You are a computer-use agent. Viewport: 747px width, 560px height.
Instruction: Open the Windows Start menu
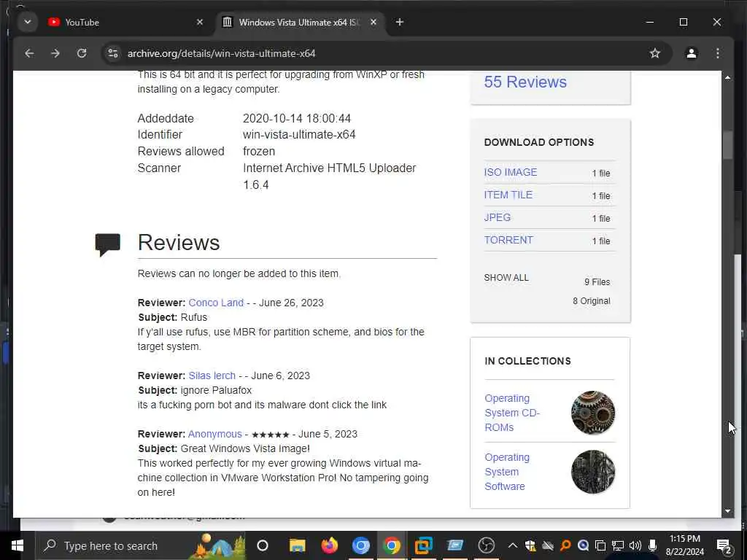pyautogui.click(x=18, y=545)
